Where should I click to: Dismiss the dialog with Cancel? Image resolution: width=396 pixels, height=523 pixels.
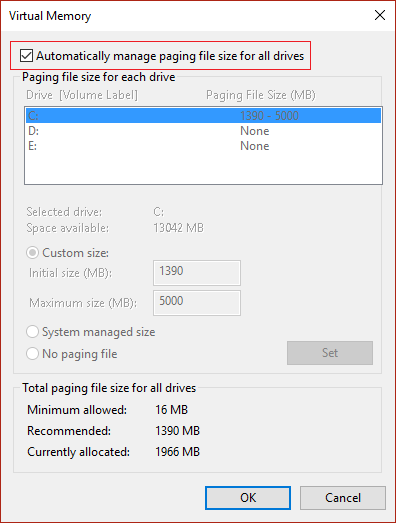click(343, 498)
